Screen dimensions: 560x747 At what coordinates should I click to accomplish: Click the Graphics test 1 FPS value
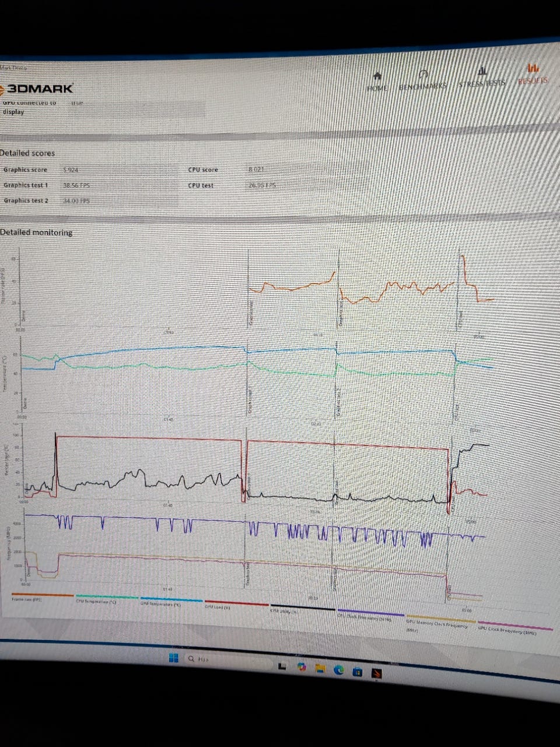pyautogui.click(x=76, y=185)
